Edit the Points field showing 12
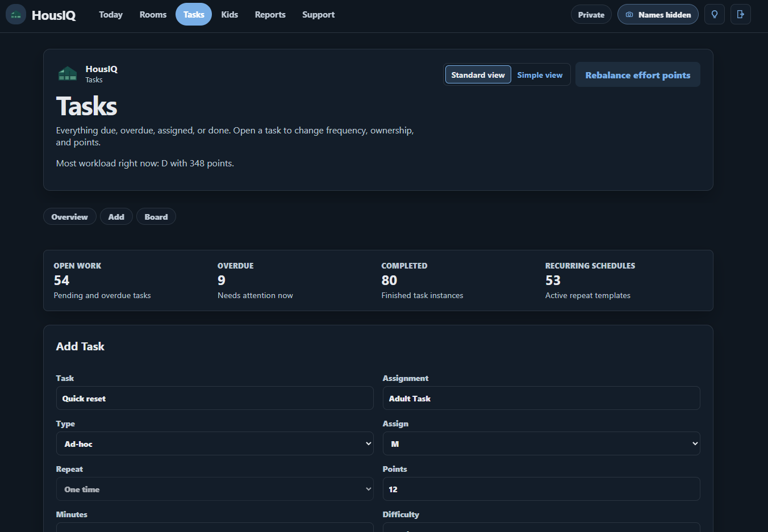The image size is (768, 532). pyautogui.click(x=541, y=489)
